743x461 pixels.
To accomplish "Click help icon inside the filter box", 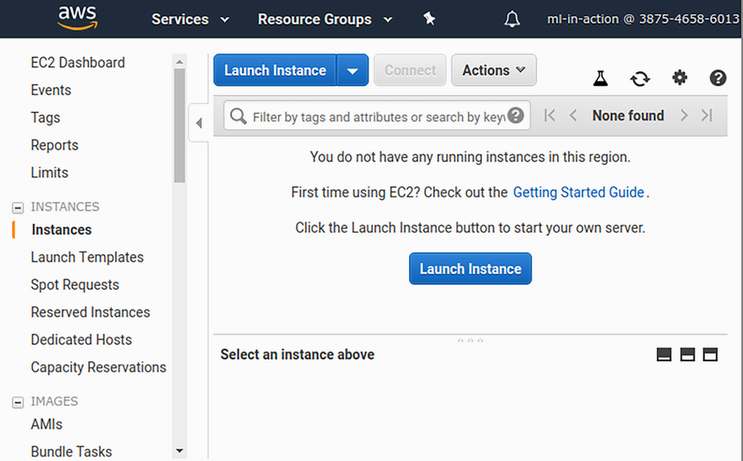I will (516, 116).
